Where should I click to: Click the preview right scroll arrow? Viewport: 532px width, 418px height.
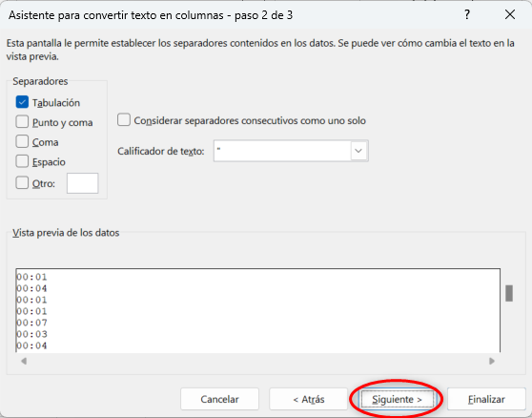pyautogui.click(x=492, y=361)
